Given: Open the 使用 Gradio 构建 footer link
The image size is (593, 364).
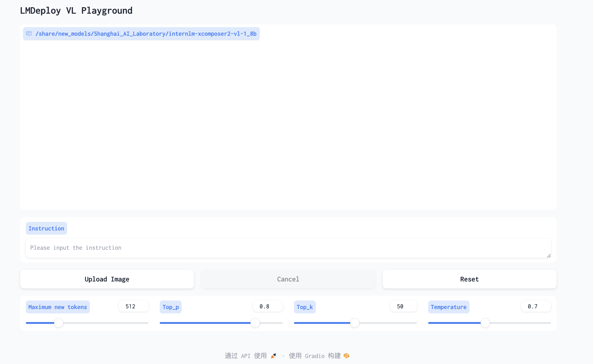Looking at the screenshot, I should [315, 356].
